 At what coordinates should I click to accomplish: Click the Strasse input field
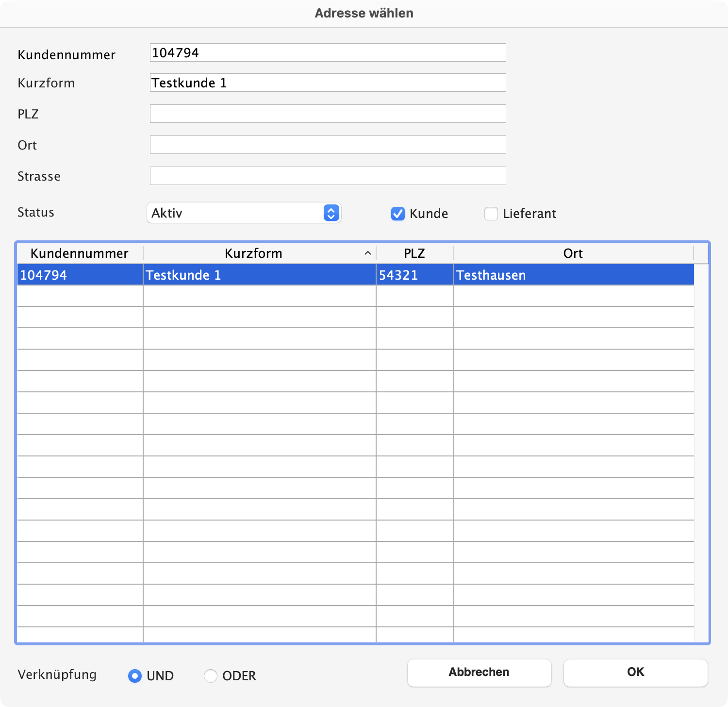tap(328, 176)
